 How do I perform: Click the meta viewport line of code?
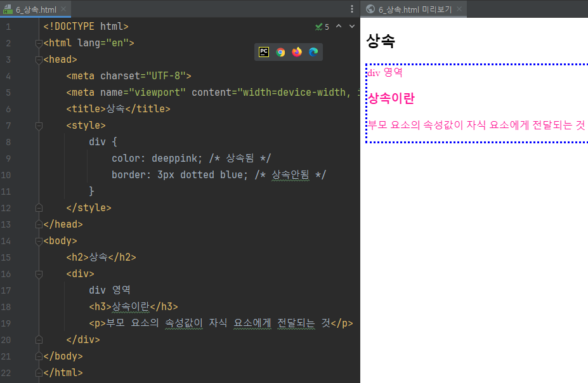(212, 93)
